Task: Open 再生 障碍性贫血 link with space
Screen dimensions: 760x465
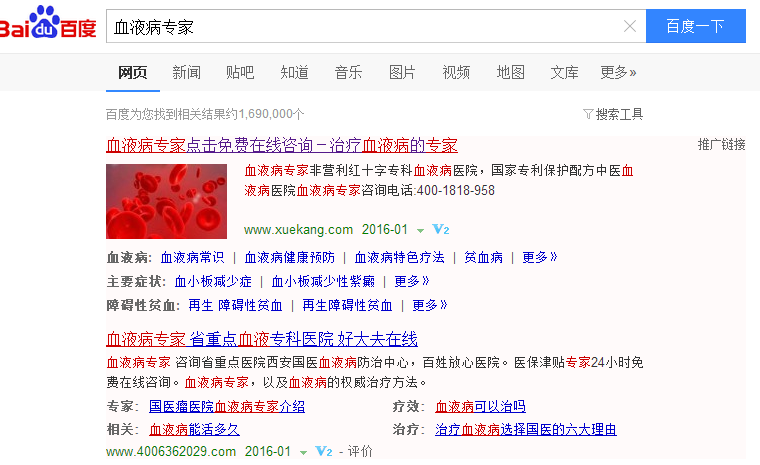Action: (x=235, y=305)
